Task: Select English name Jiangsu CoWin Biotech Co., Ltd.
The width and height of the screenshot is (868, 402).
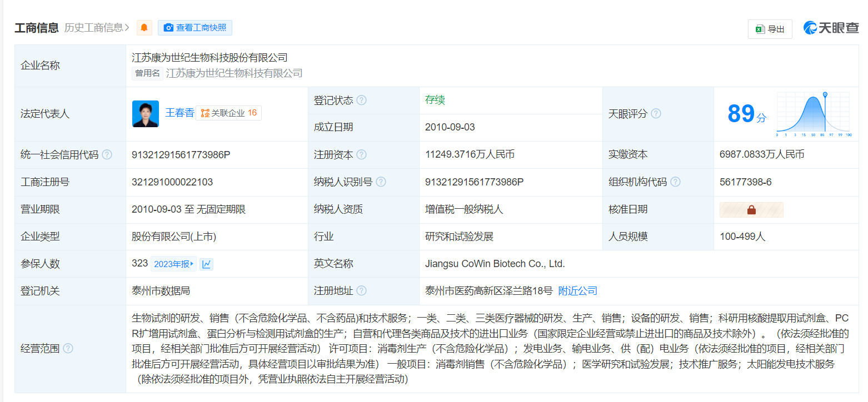Action: point(495,264)
